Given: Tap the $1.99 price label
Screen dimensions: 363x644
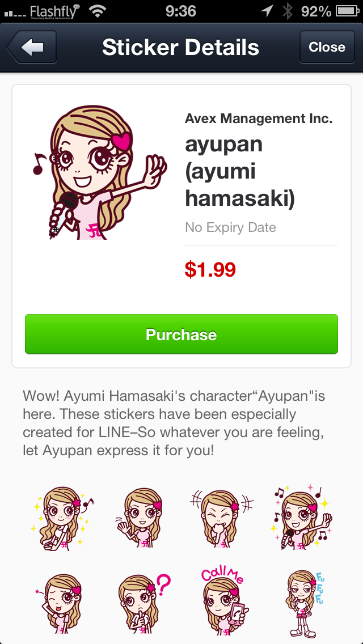Looking at the screenshot, I should point(210,270).
